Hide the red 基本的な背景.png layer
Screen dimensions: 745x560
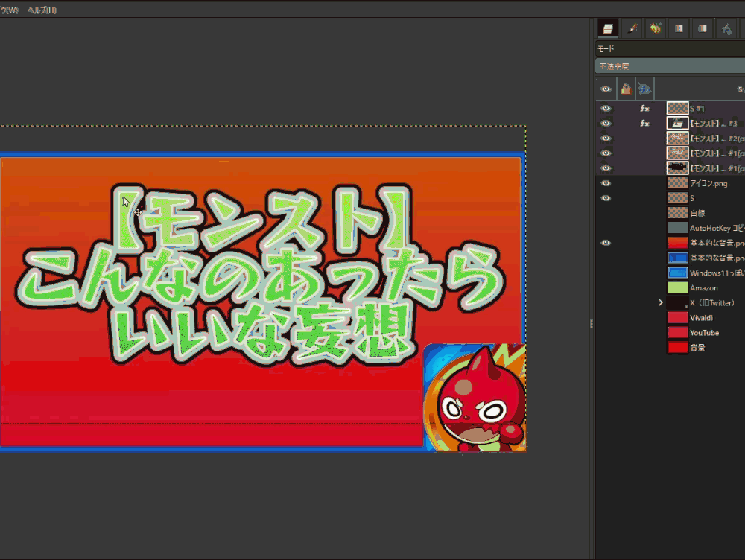tap(606, 243)
